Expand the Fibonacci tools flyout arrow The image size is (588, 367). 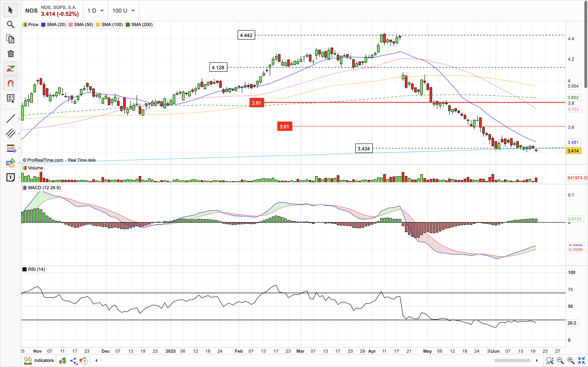[x=19, y=148]
